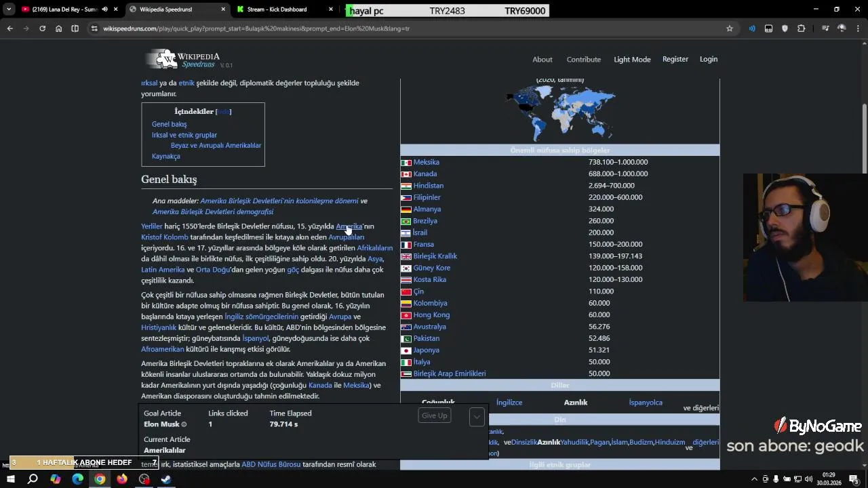Click the volume icon in system tray
Viewport: 868px width, 488px height.
808,479
